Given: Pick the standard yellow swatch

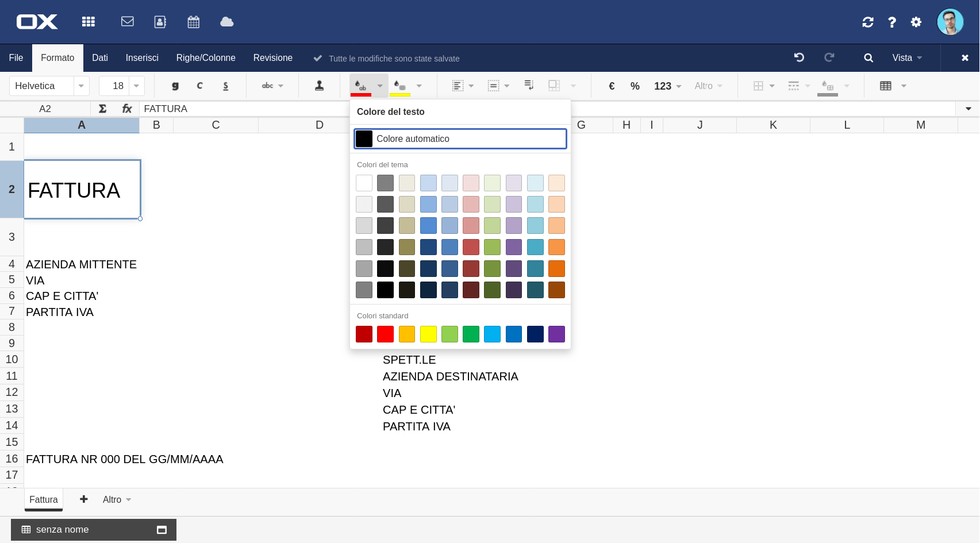Looking at the screenshot, I should pyautogui.click(x=428, y=334).
